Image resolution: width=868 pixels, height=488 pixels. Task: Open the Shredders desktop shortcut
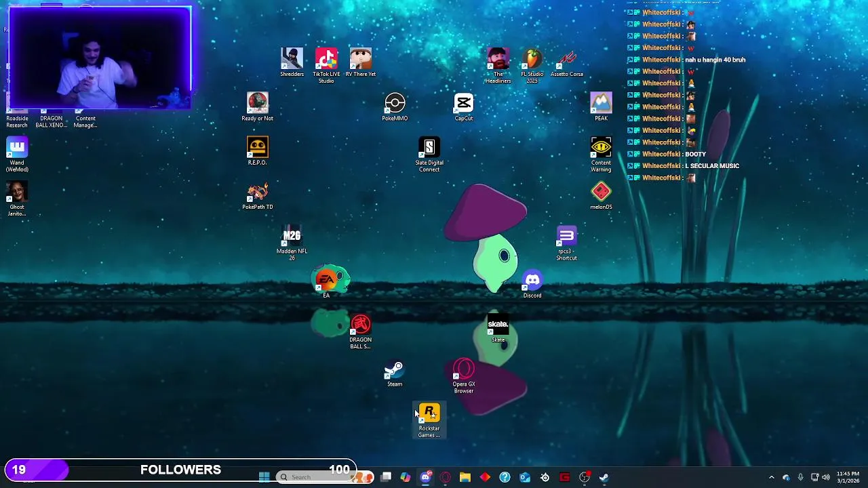coord(292,62)
